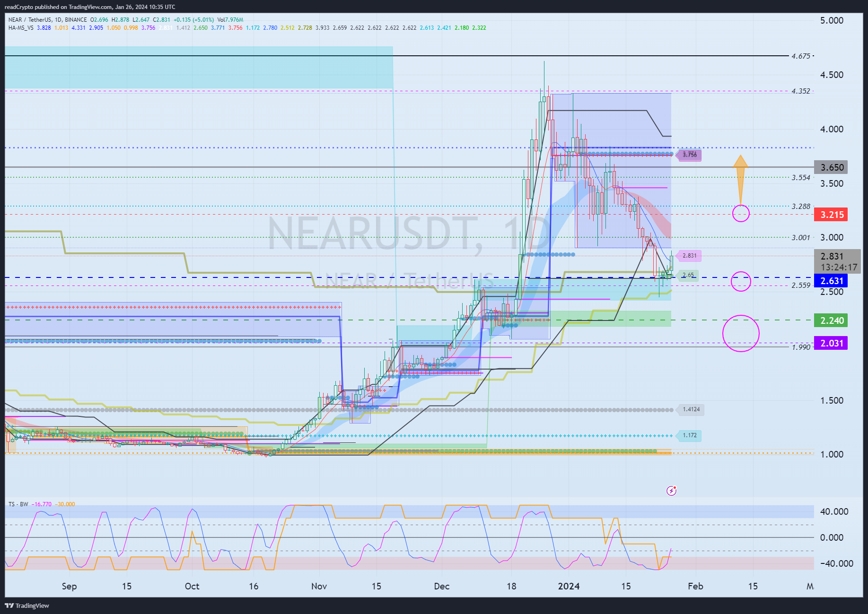Click the first 3.828 value in HA-MS_VS legend
The width and height of the screenshot is (868, 614).
[44, 28]
